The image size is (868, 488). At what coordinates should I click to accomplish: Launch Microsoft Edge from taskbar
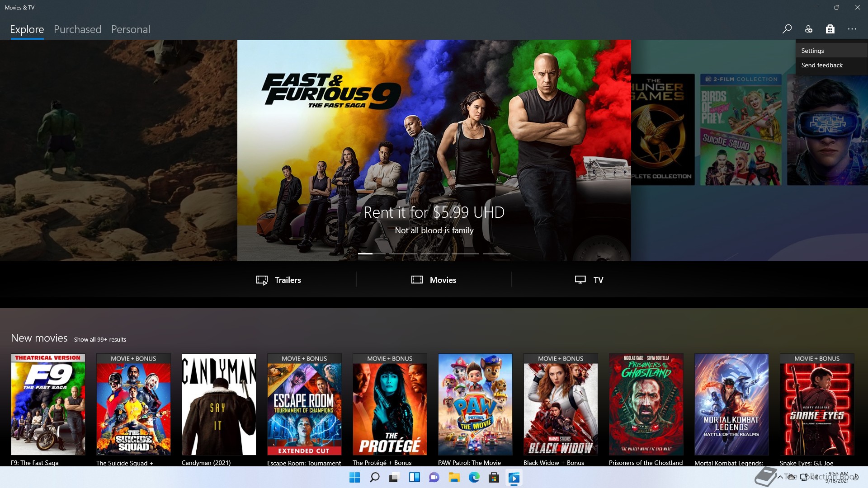click(x=474, y=477)
